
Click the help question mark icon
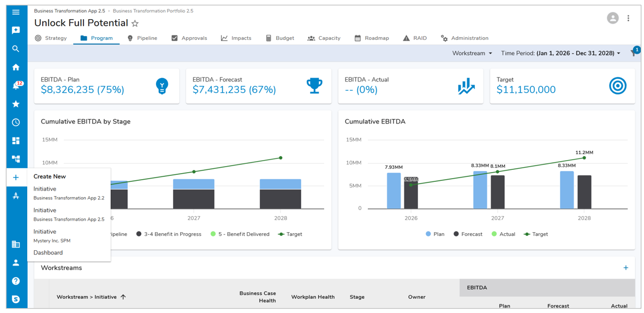click(x=16, y=281)
